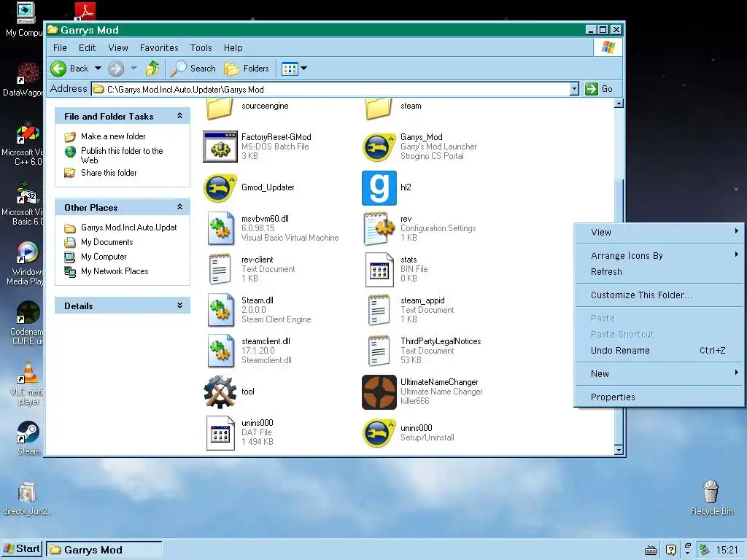
Task: Open the FactoryReset-GMod batch file icon
Action: tap(220, 147)
